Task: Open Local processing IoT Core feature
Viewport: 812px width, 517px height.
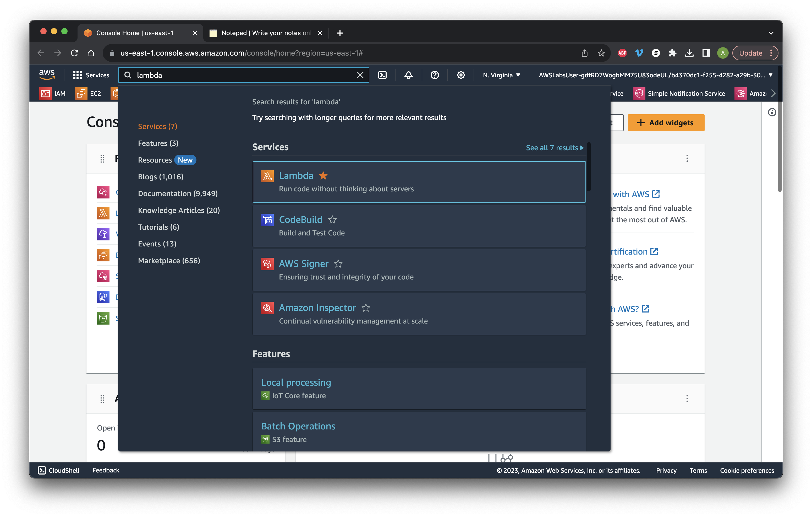Action: point(419,389)
